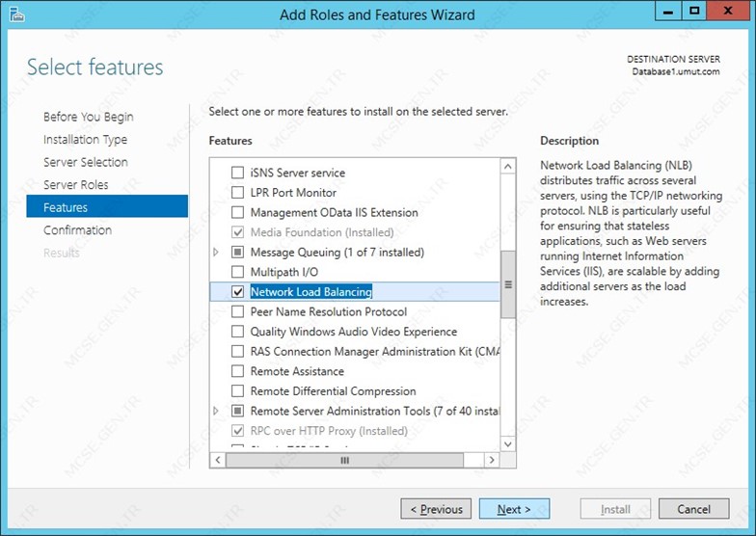Minimize the Add Roles wizard window
Viewport: 756px width, 536px height.
[668, 12]
